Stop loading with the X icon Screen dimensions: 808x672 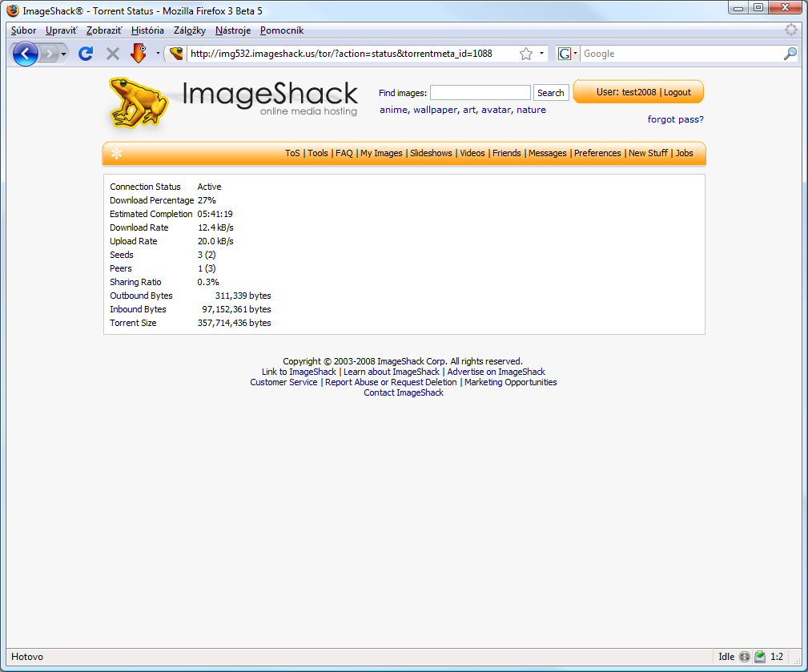(112, 54)
